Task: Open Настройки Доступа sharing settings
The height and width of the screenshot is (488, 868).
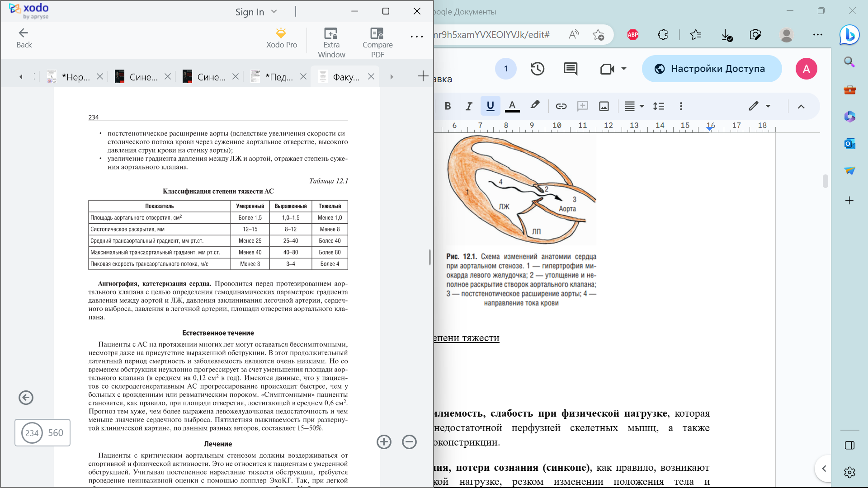Action: 712,69
